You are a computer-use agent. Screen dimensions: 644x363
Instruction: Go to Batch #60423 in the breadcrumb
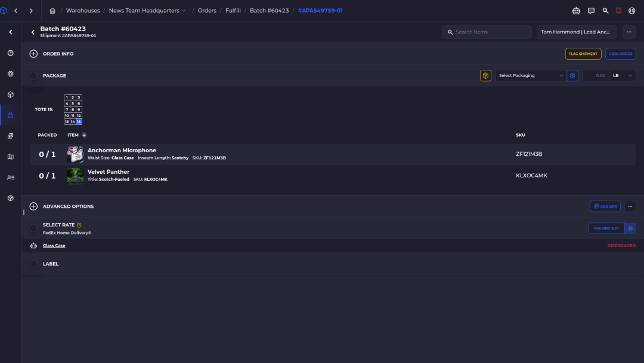point(270,11)
